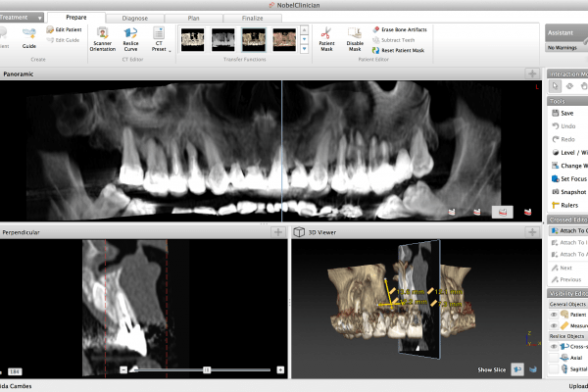
Task: Click the Reslice Curve tool
Action: [x=130, y=37]
